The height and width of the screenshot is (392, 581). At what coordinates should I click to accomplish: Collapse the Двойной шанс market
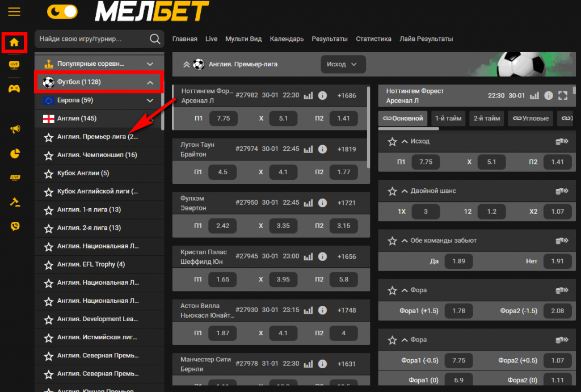[x=405, y=191]
